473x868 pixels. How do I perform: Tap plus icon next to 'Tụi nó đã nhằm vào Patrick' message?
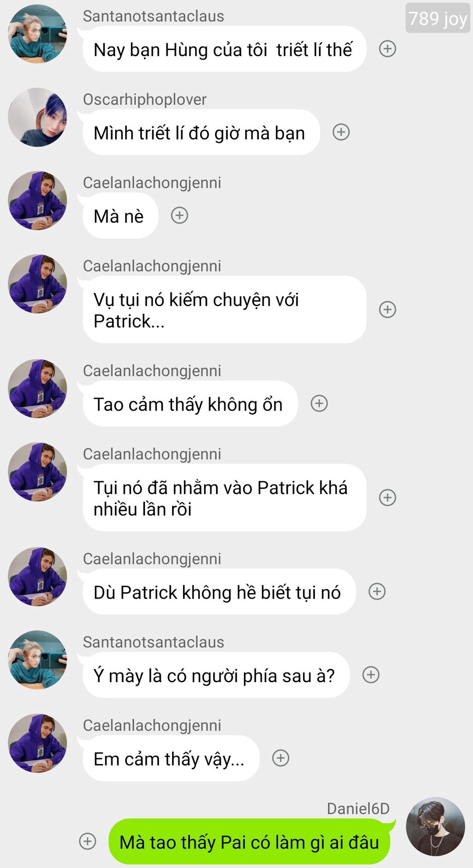(387, 497)
